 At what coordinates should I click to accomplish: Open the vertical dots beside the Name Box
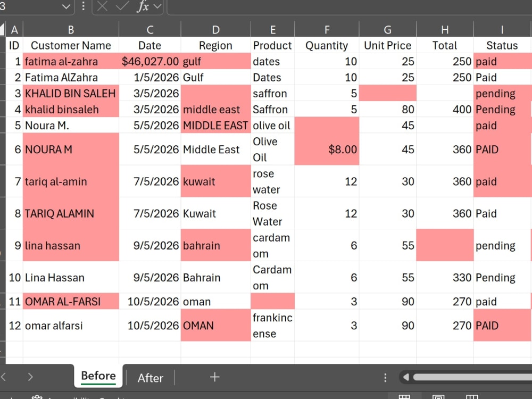pos(83,6)
